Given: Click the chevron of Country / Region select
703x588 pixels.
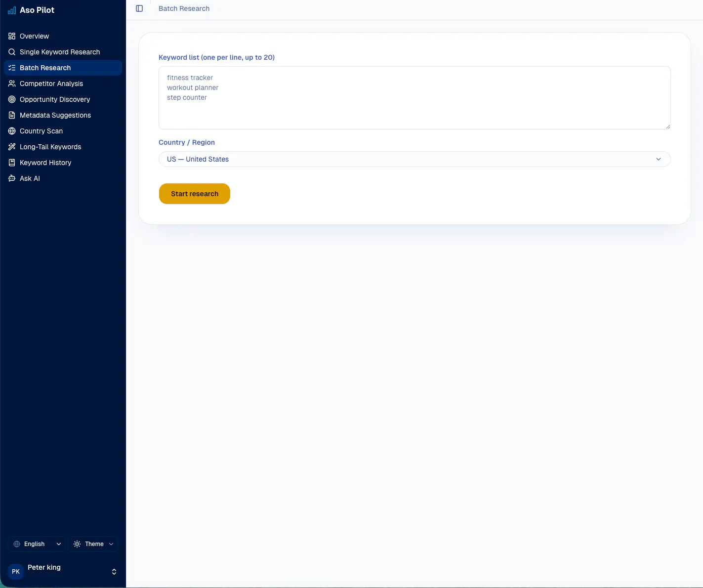Looking at the screenshot, I should (659, 159).
